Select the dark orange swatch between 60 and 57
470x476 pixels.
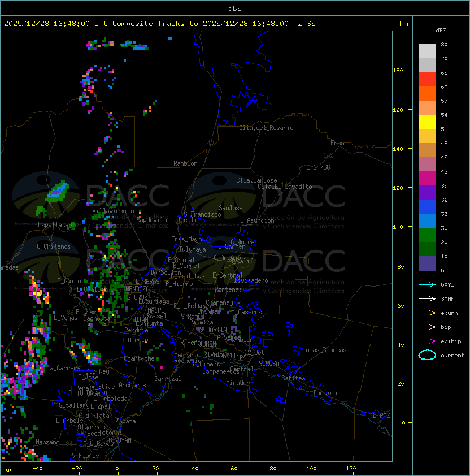tap(427, 94)
